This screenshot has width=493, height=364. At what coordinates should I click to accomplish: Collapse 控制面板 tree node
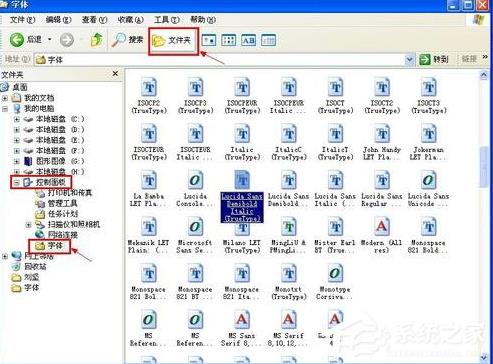[16, 182]
